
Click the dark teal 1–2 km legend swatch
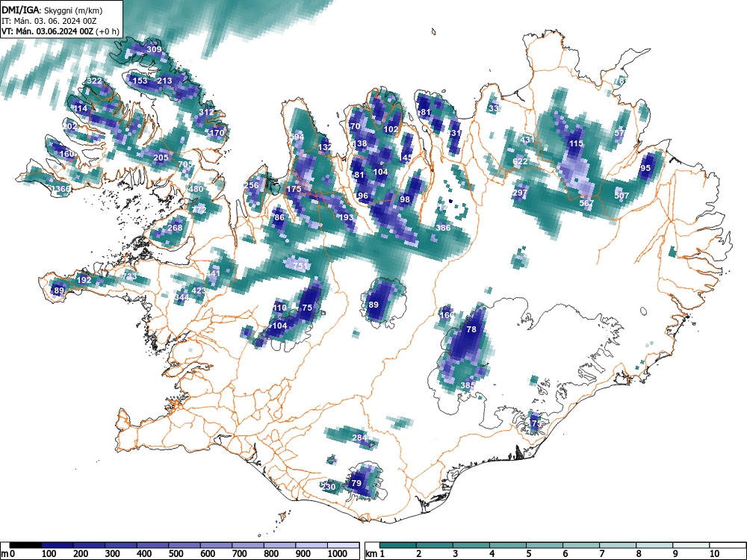(398, 545)
